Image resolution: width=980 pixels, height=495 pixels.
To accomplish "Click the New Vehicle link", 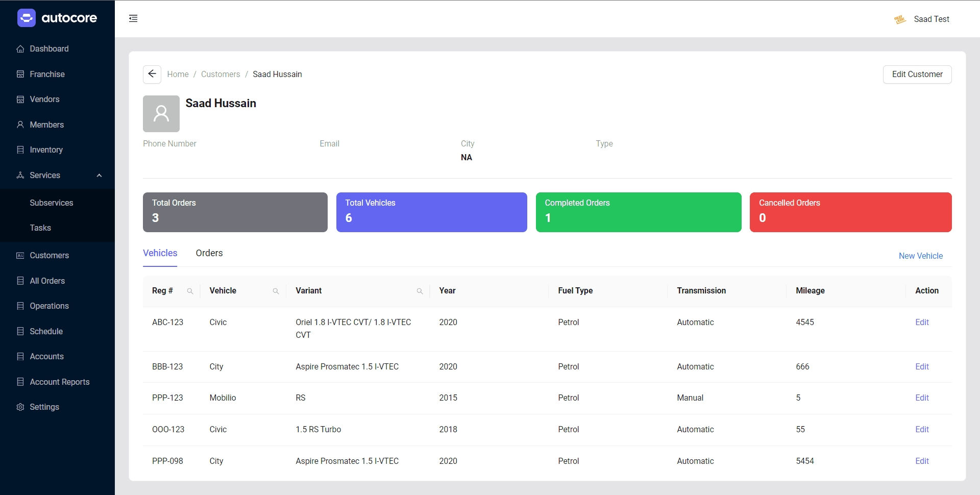I will [x=921, y=256].
